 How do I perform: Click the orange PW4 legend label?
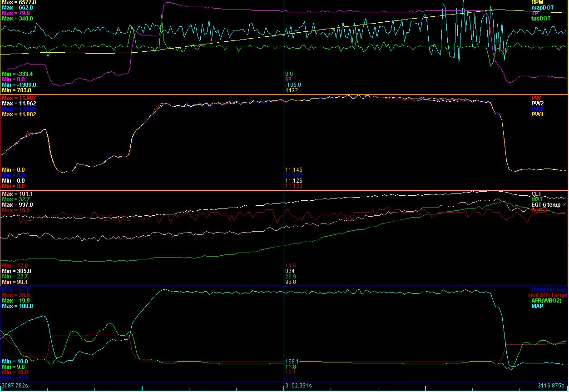(x=538, y=114)
